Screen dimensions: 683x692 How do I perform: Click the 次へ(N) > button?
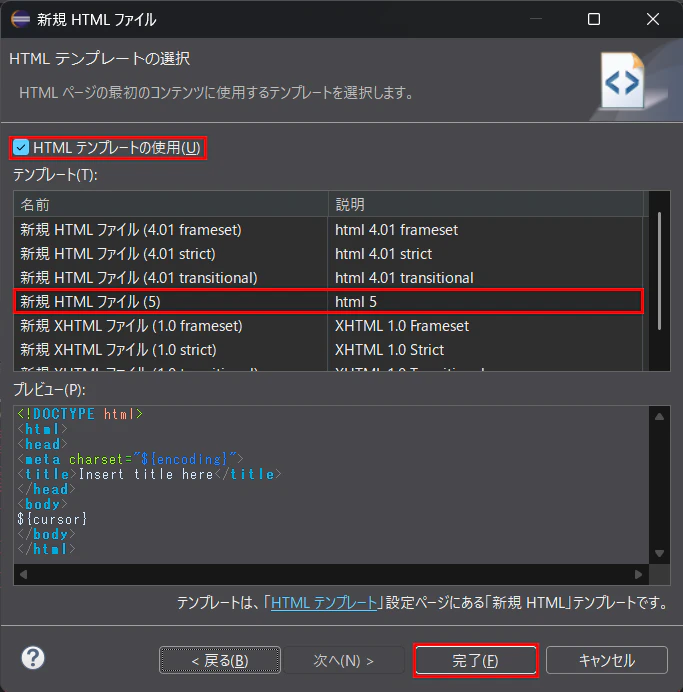(344, 661)
